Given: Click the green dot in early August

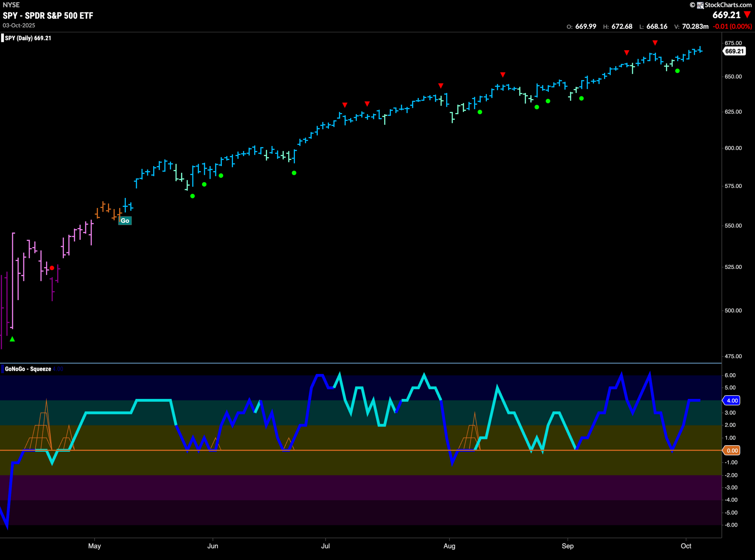Looking at the screenshot, I should (x=480, y=112).
